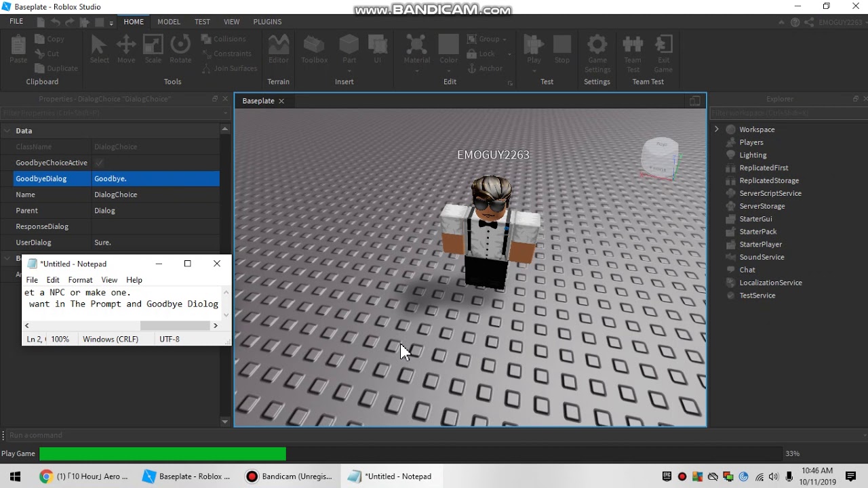Open the Lock dropdown arrow
The width and height of the screenshot is (868, 488).
(x=509, y=54)
